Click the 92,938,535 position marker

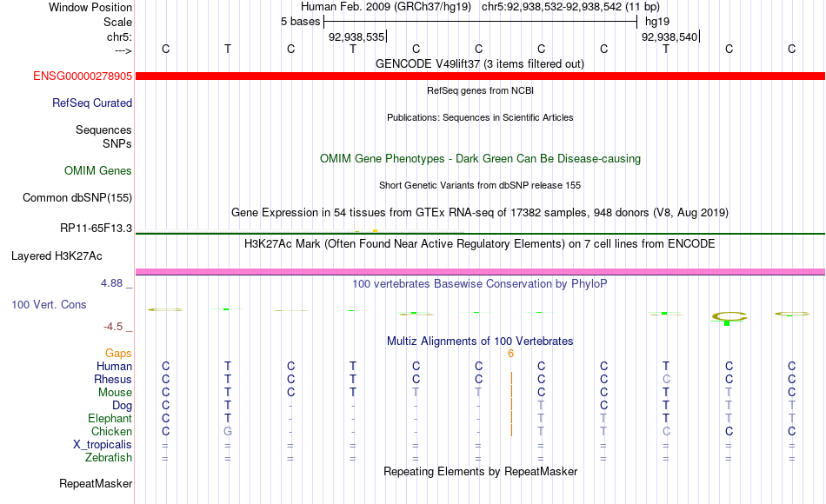356,36
